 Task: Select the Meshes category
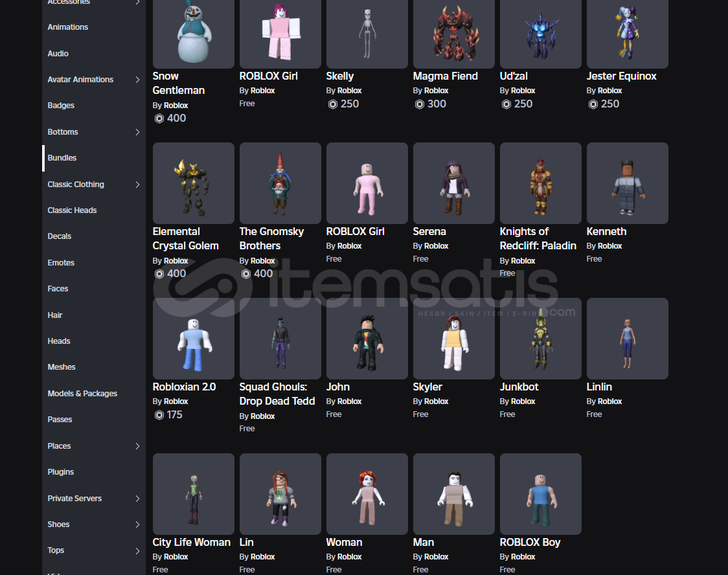pyautogui.click(x=62, y=367)
